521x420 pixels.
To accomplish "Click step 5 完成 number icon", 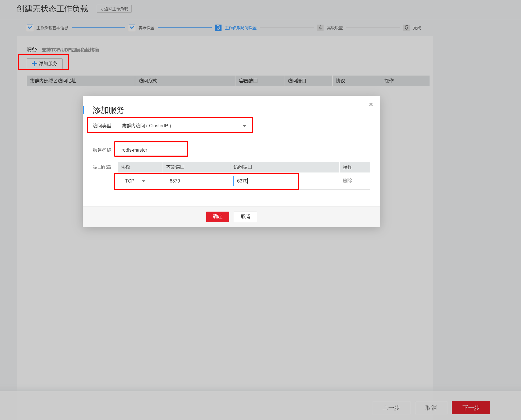I will coord(406,28).
